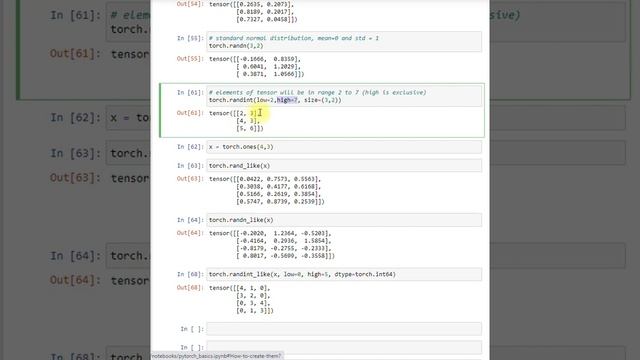Click the In [63]: prompt in the notebook
Screen dimensions: 640x360
pos(190,166)
